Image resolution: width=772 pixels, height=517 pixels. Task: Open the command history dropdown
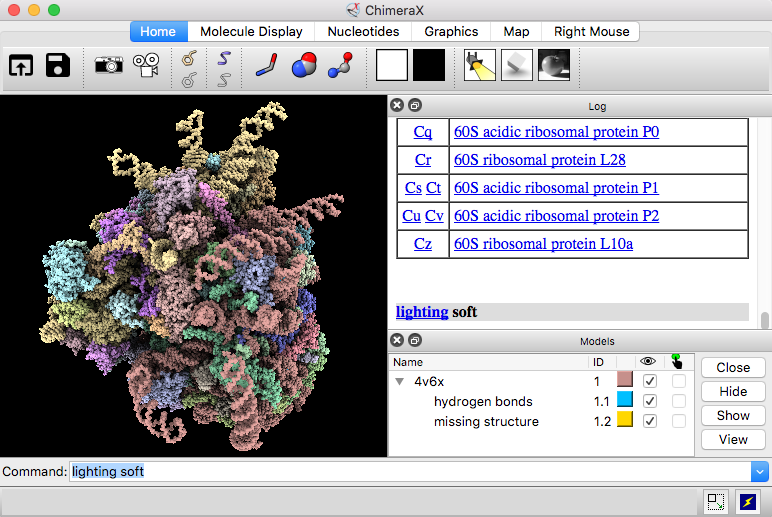[760, 471]
